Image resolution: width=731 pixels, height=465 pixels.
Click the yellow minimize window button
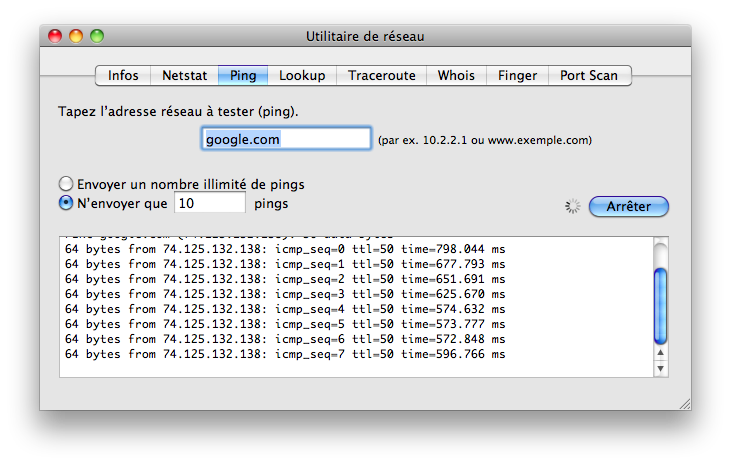(x=76, y=36)
